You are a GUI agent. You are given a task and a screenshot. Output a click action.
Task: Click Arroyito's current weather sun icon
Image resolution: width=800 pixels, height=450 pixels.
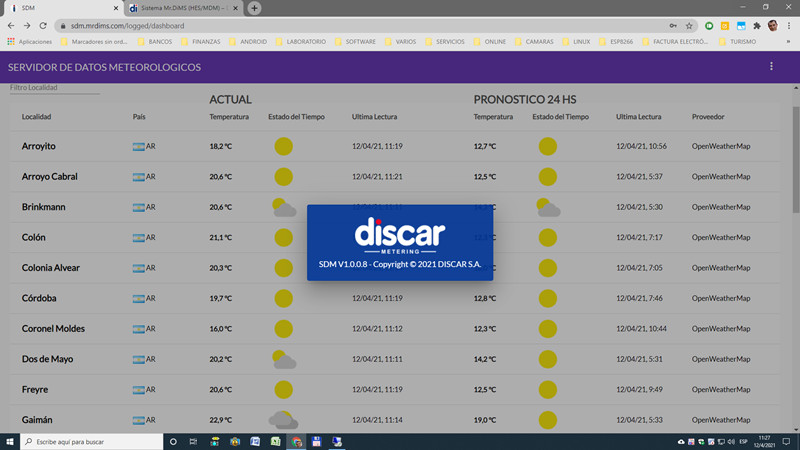pos(284,146)
